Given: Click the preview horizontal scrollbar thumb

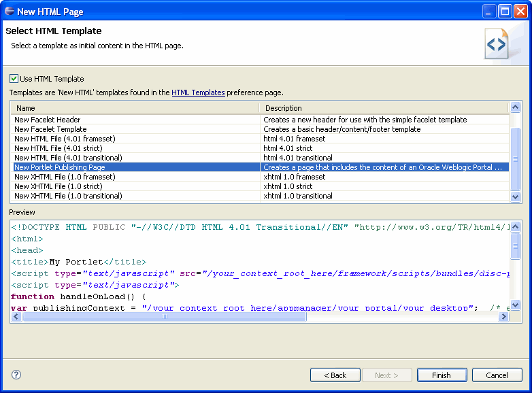Looking at the screenshot, I should tap(165, 316).
